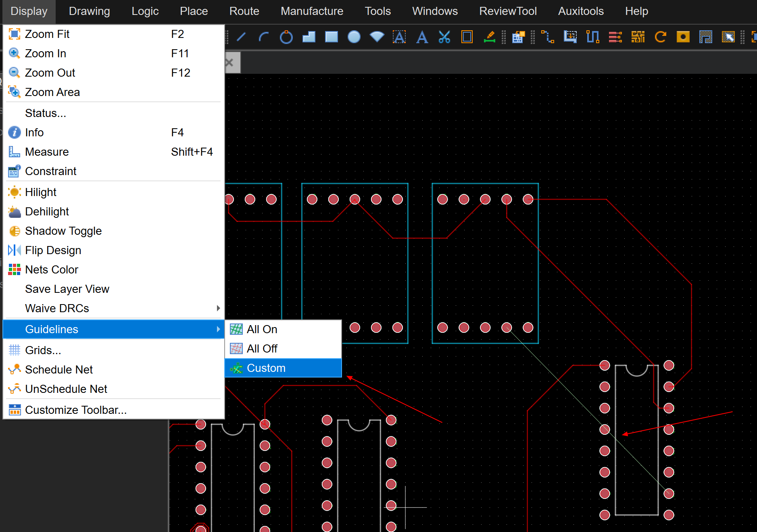The height and width of the screenshot is (532, 757).
Task: Open the Route menu
Action: 244,11
